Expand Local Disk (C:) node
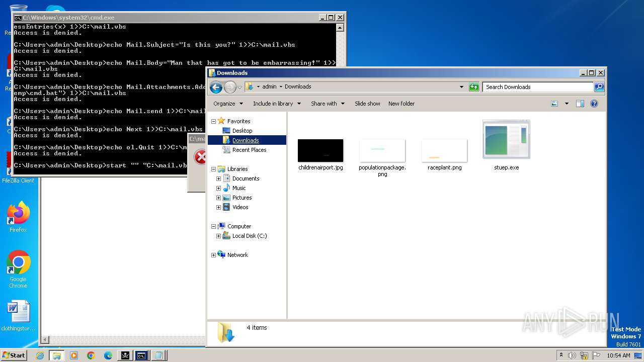This screenshot has width=644, height=362. pos(218,236)
